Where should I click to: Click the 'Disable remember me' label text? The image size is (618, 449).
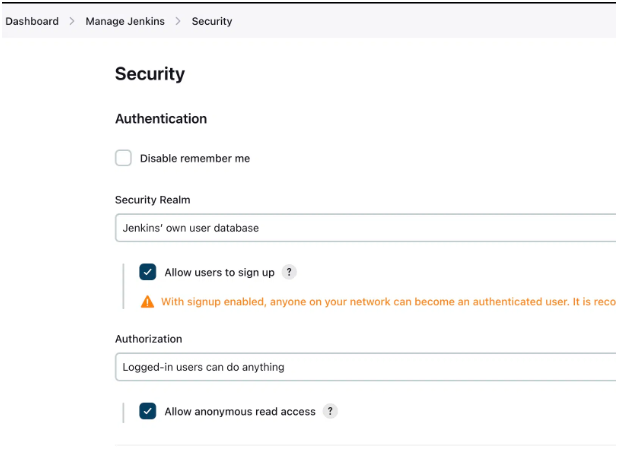pyautogui.click(x=195, y=158)
